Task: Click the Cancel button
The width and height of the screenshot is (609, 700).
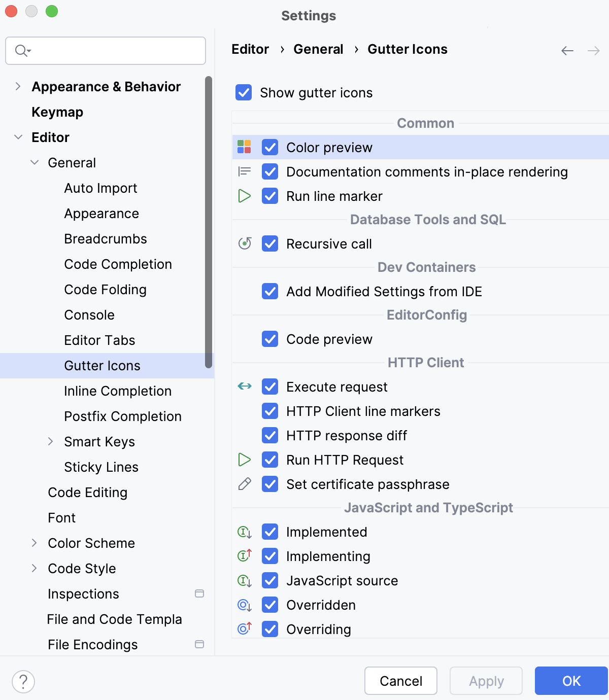Action: coord(400,681)
